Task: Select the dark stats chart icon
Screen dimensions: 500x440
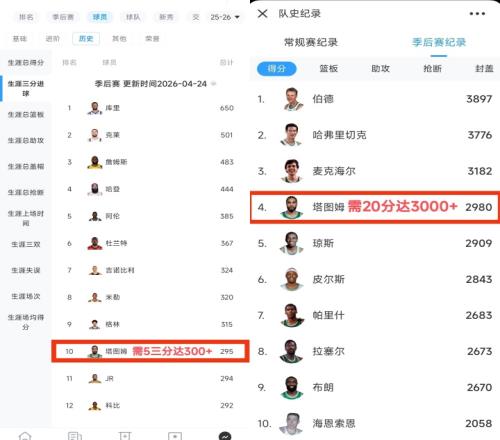Action: point(225,436)
